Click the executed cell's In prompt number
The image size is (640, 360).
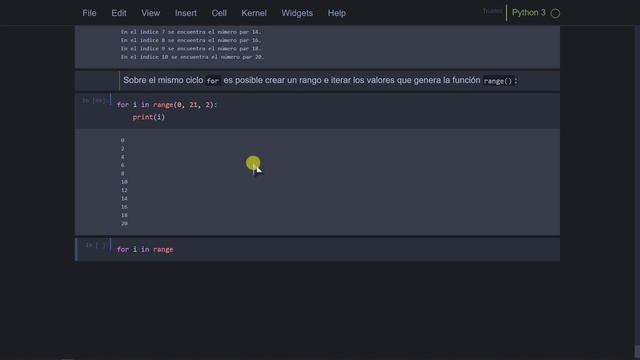[x=95, y=100]
